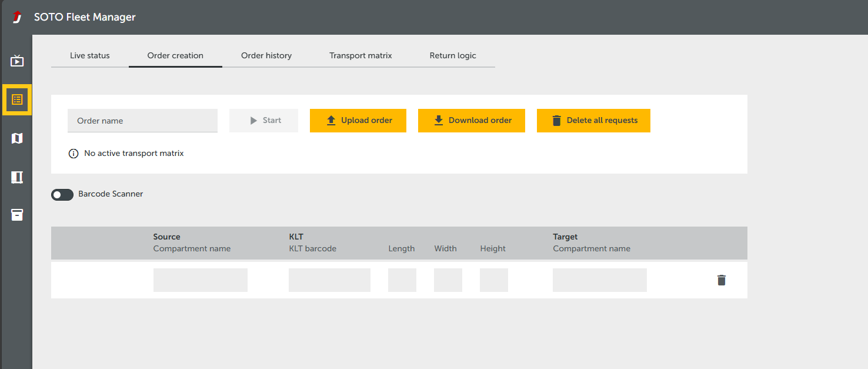Open the Return logic tab

tap(453, 56)
